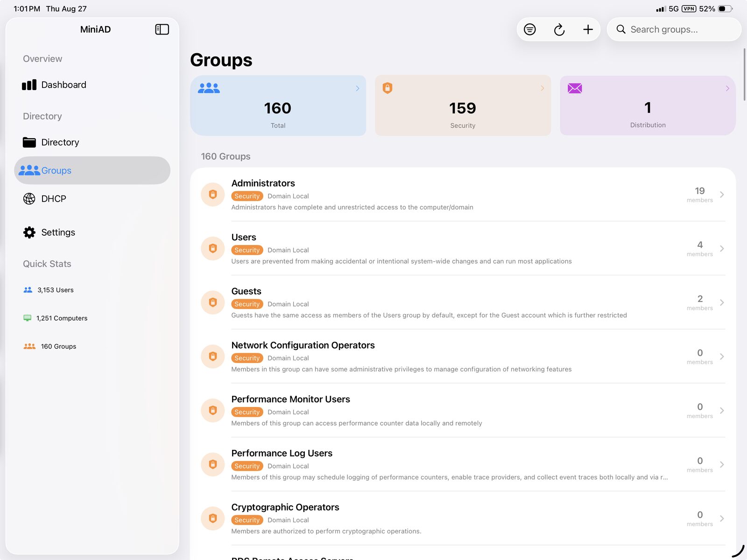Open Cryptographic Operators row chevron
Viewport: 747px width, 560px height.
click(722, 518)
